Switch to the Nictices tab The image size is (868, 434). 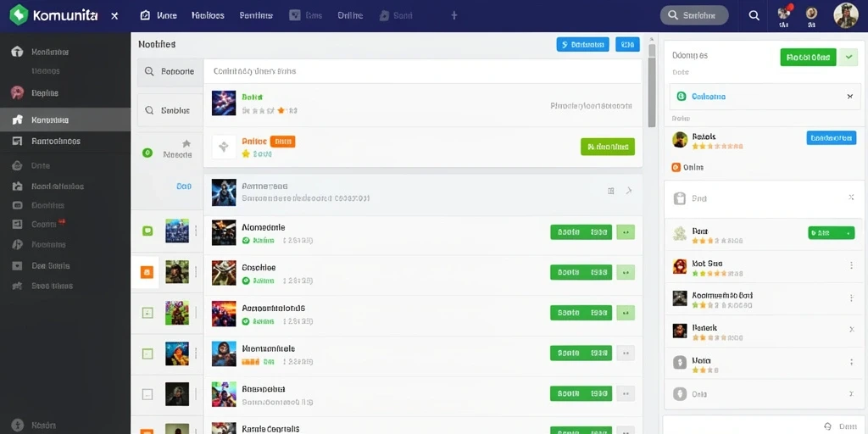[209, 15]
